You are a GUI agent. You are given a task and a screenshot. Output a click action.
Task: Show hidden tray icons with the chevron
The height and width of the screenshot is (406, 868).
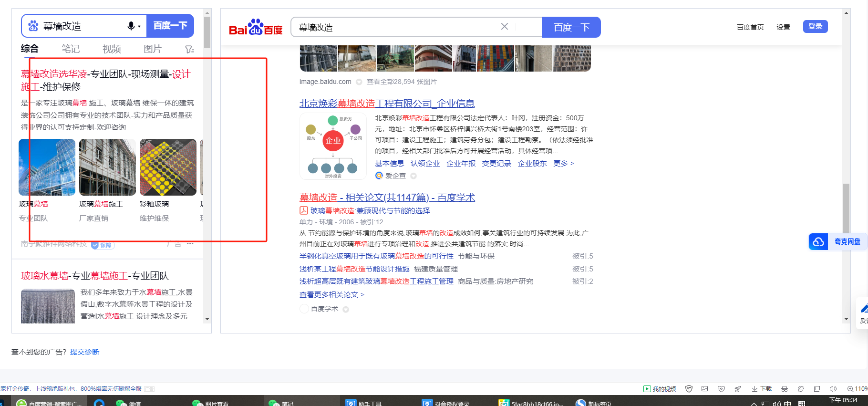pyautogui.click(x=754, y=404)
